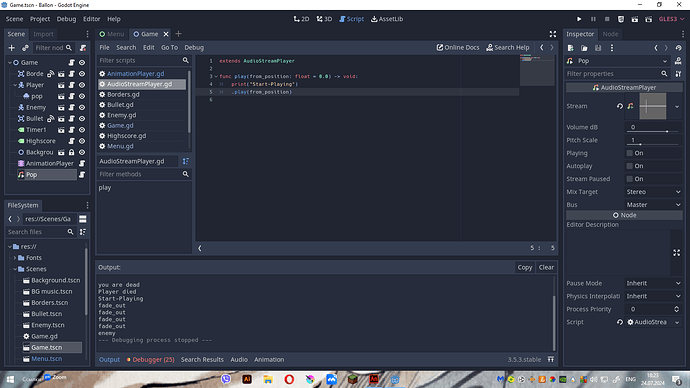Open the AssetLib workspace
Image resolution: width=690 pixels, height=388 pixels.
387,19
